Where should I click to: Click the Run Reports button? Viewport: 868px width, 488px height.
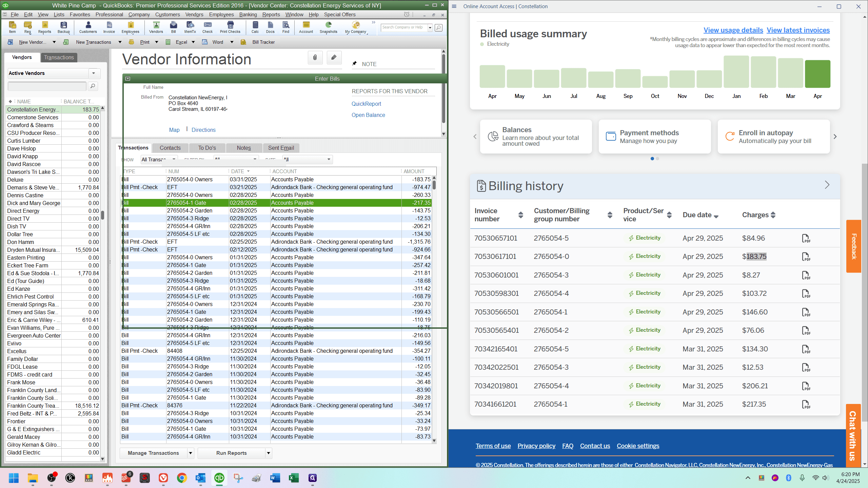click(232, 453)
